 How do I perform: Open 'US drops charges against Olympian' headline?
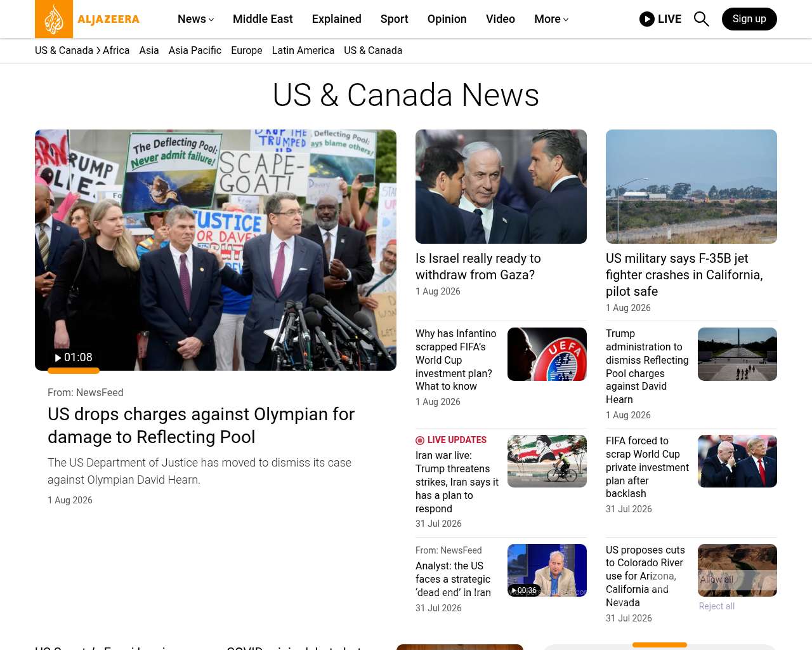201,425
